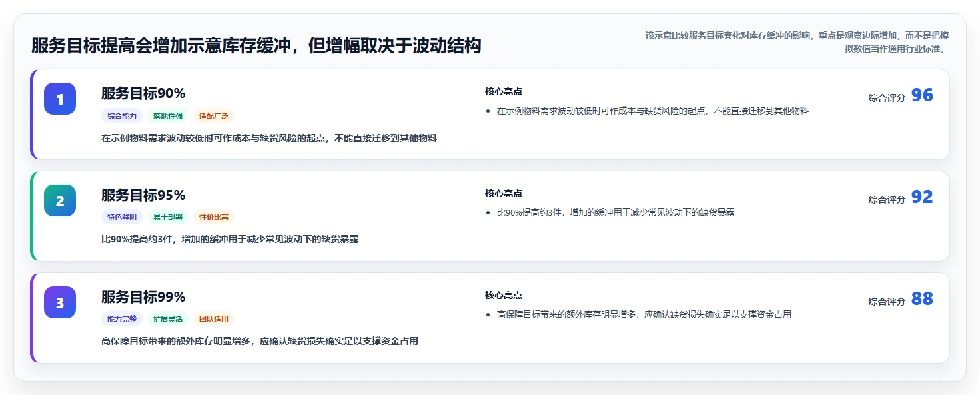
Task: Click bold description under the 服务目标90% tags
Action: click(x=269, y=138)
